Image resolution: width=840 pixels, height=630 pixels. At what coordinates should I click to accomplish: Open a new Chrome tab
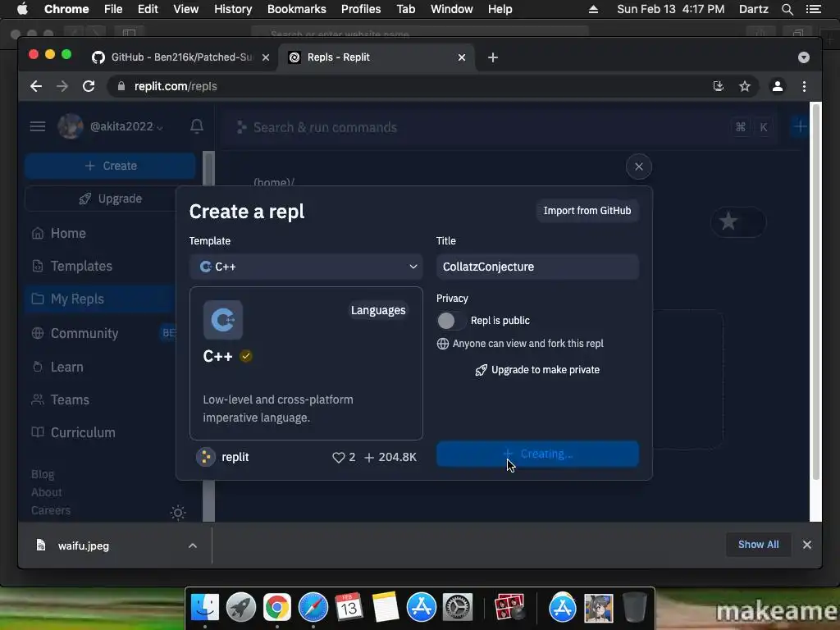tap(493, 57)
